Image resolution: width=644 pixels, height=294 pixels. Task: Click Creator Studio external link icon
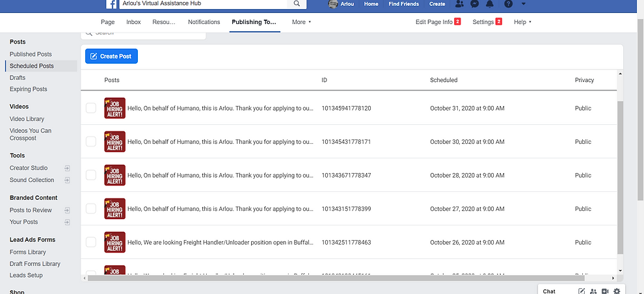[68, 168]
